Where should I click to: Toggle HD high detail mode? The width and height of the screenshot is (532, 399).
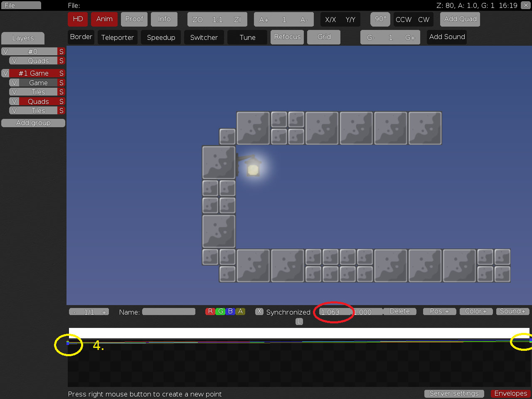[x=78, y=19]
